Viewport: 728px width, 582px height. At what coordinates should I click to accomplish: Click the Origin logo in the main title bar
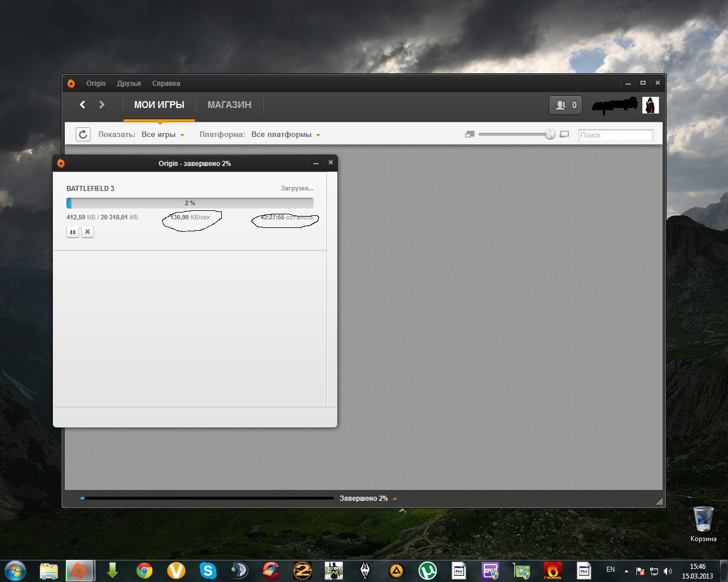pos(71,84)
